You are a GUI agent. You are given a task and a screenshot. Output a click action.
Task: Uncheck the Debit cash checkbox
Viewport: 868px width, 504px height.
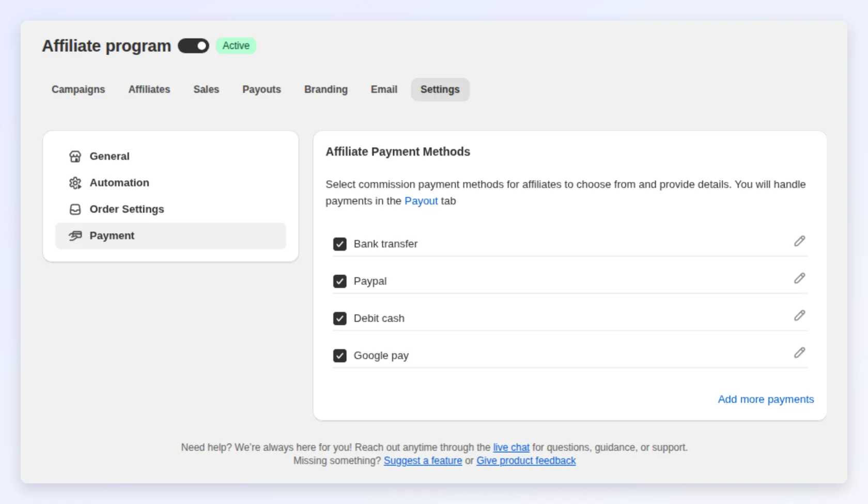[x=339, y=318]
